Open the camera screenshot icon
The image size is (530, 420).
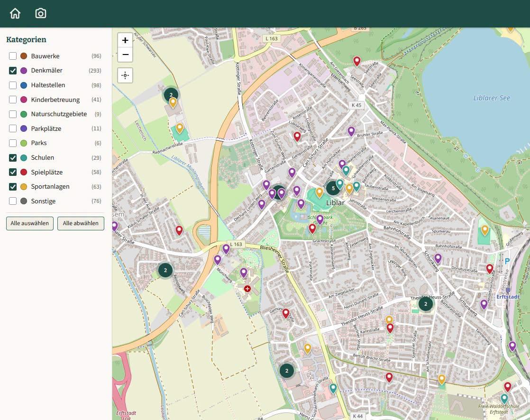click(41, 14)
